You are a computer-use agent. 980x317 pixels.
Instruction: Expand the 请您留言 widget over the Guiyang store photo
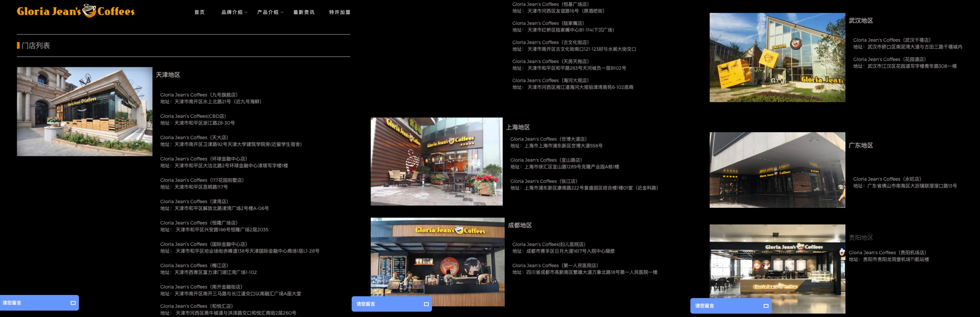click(x=766, y=306)
